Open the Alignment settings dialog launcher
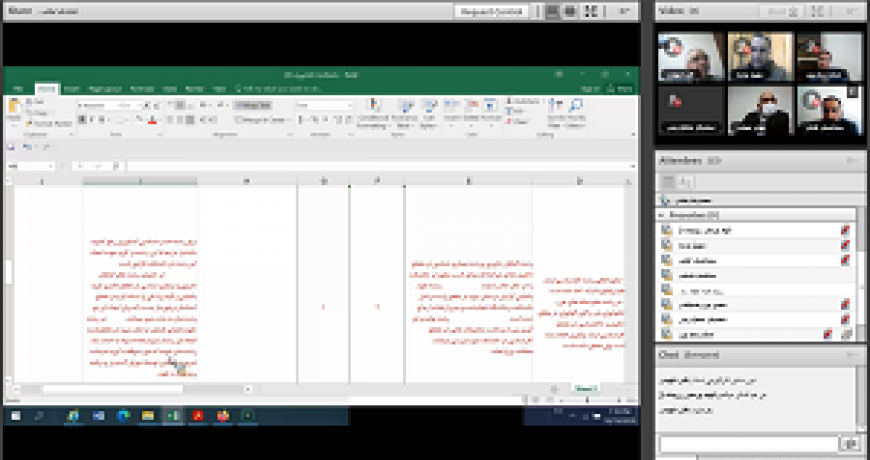This screenshot has height=460, width=870. point(289,134)
